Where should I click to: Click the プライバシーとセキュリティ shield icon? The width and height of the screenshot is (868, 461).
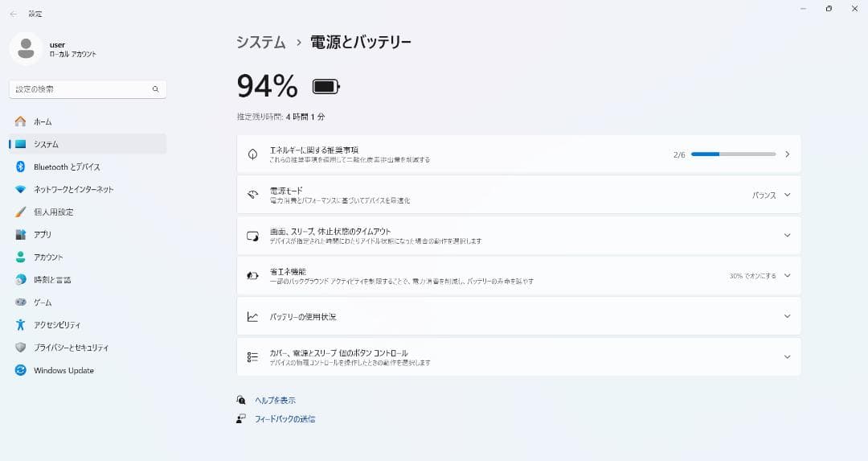tap(21, 348)
